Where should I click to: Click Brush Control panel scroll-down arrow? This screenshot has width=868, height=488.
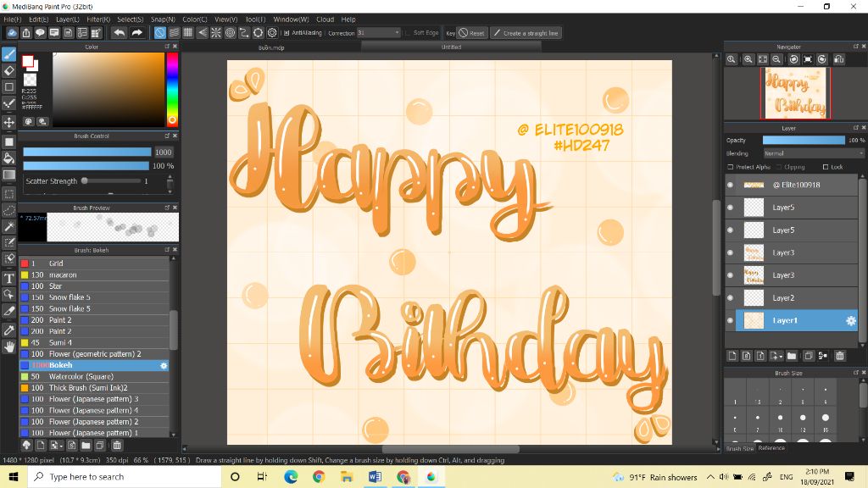click(x=170, y=191)
